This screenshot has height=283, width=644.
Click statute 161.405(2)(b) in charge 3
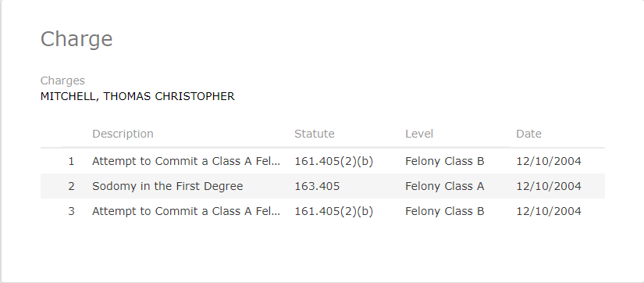[x=333, y=211]
